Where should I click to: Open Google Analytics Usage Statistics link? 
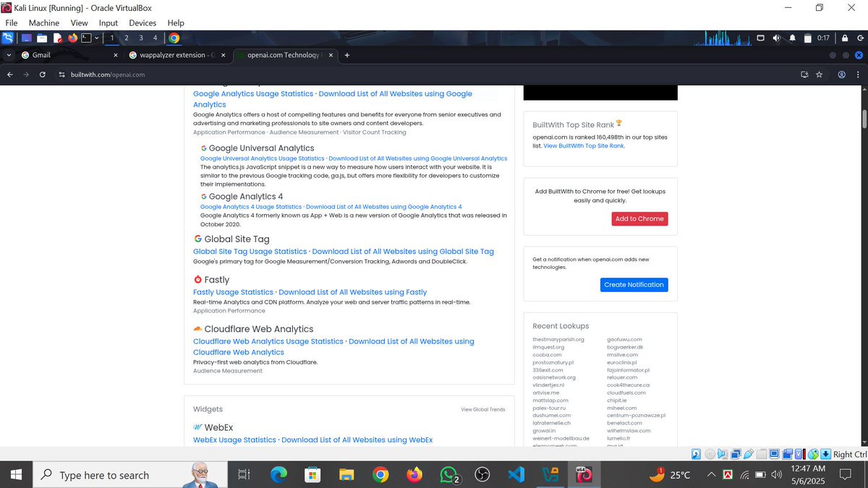(253, 94)
